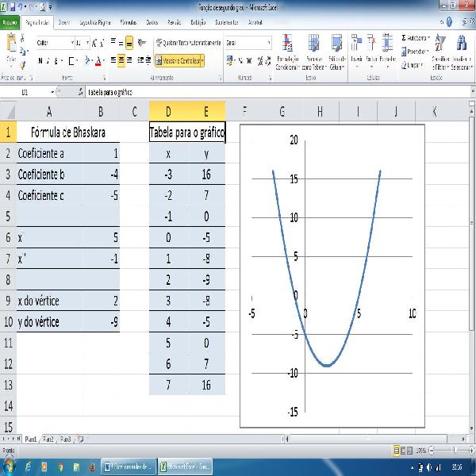Click the percent style icon
Image resolution: width=476 pixels, height=476 pixels.
point(241,61)
